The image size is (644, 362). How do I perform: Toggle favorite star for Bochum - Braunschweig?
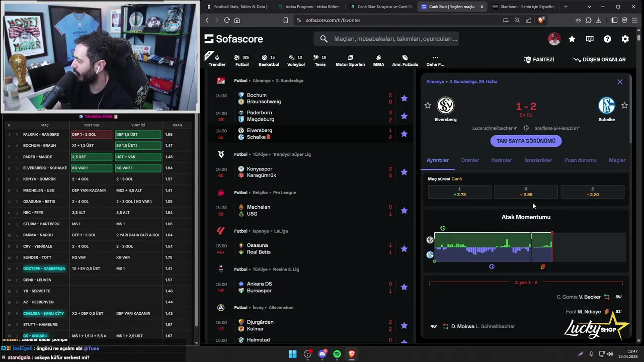404,99
